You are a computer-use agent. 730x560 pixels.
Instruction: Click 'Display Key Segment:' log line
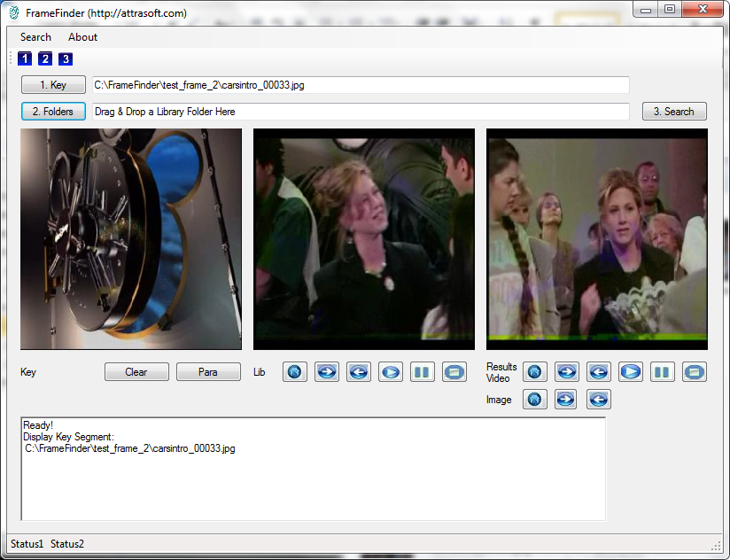pyautogui.click(x=68, y=437)
